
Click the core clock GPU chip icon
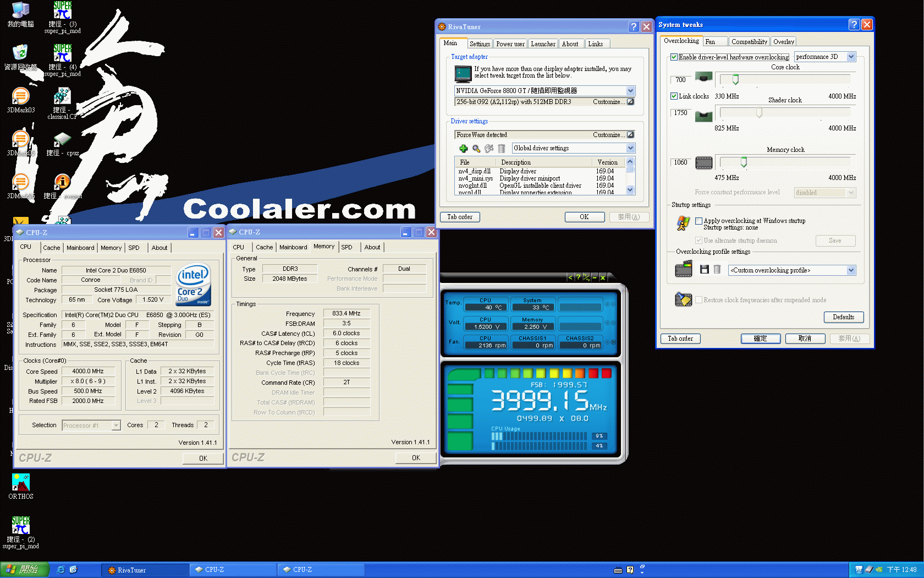point(704,77)
